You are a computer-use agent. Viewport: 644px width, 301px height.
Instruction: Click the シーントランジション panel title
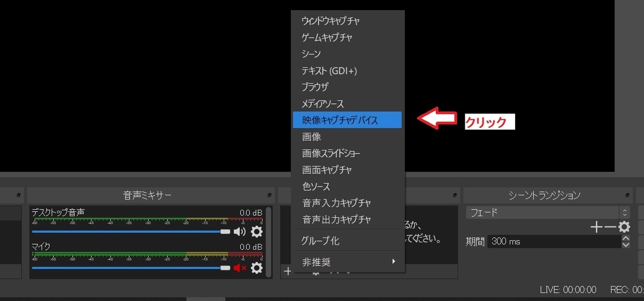[545, 195]
